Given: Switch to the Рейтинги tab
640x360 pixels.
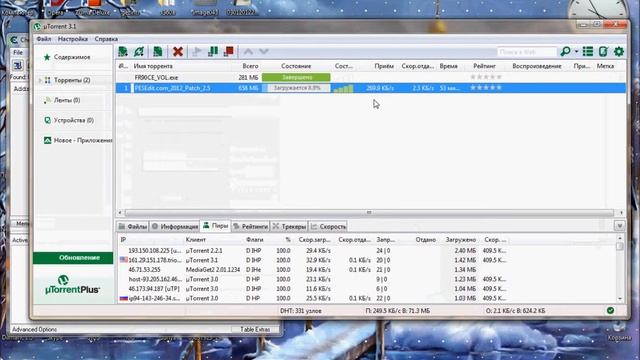Looking at the screenshot, I should tap(250, 226).
